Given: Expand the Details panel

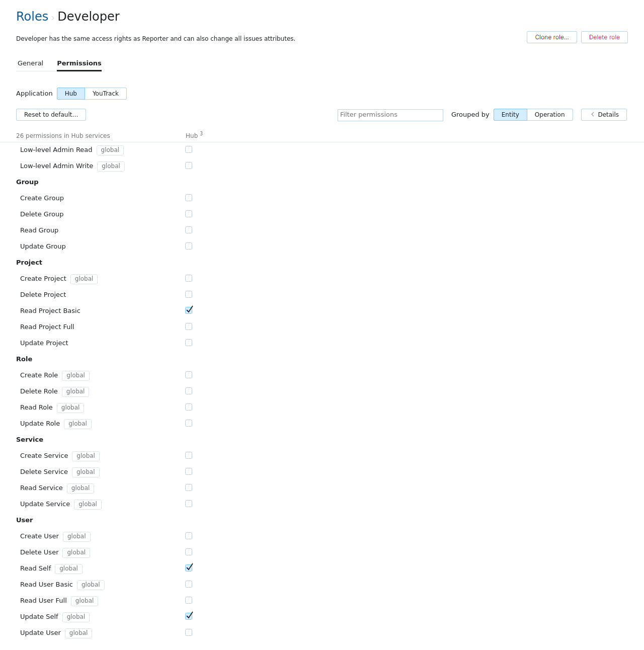Looking at the screenshot, I should (x=604, y=114).
